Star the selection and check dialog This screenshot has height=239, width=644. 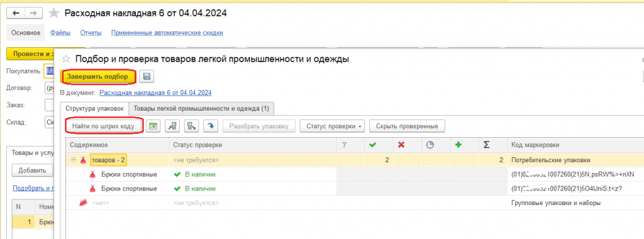65,59
